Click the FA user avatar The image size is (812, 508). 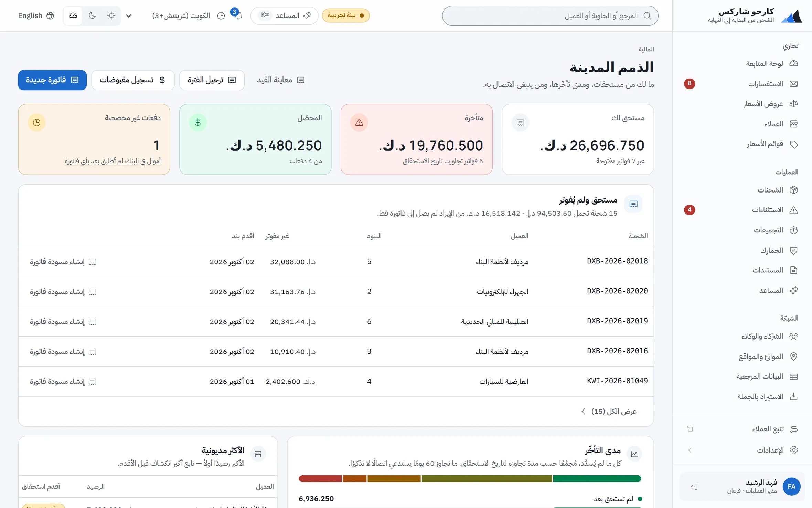[x=791, y=487]
